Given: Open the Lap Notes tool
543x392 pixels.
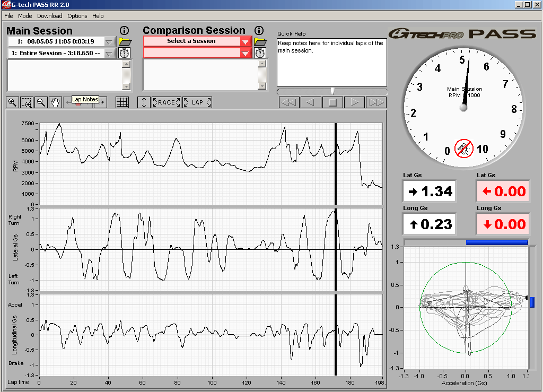Looking at the screenshot, I should (78, 104).
